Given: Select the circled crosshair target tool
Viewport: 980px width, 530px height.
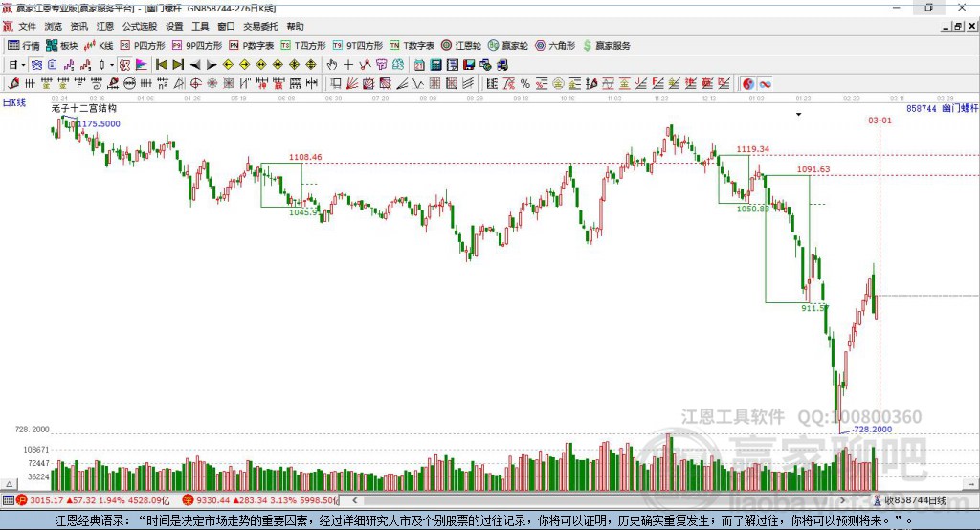Looking at the screenshot, I should pos(195,83).
